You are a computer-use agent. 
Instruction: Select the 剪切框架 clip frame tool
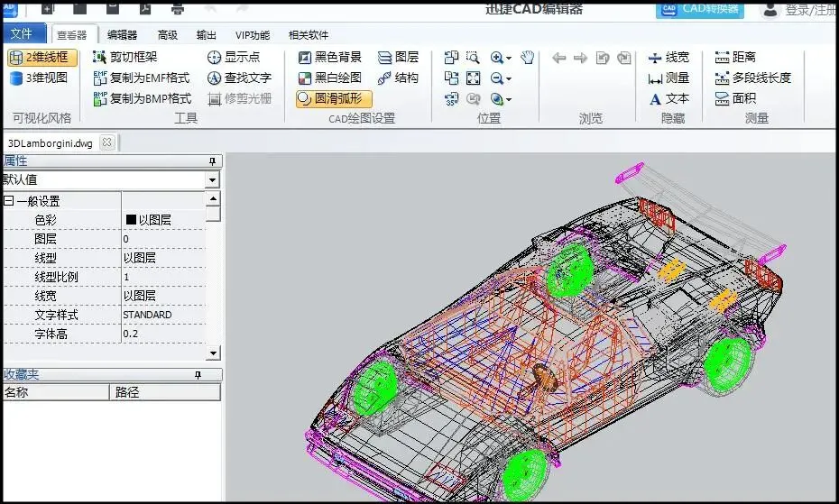pyautogui.click(x=124, y=57)
